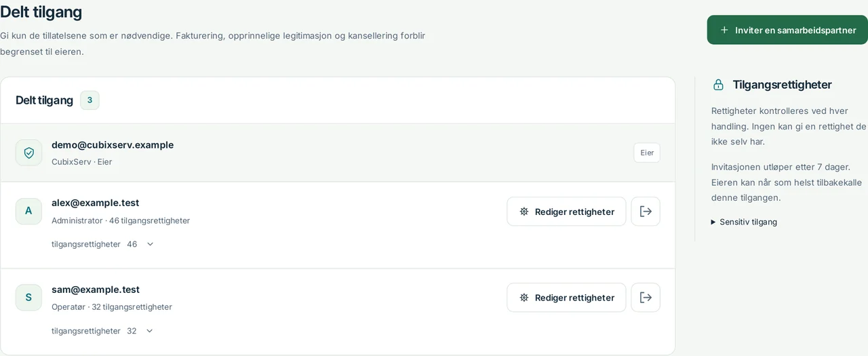Click the Eier badge on owner row
The height and width of the screenshot is (356, 868).
click(647, 153)
